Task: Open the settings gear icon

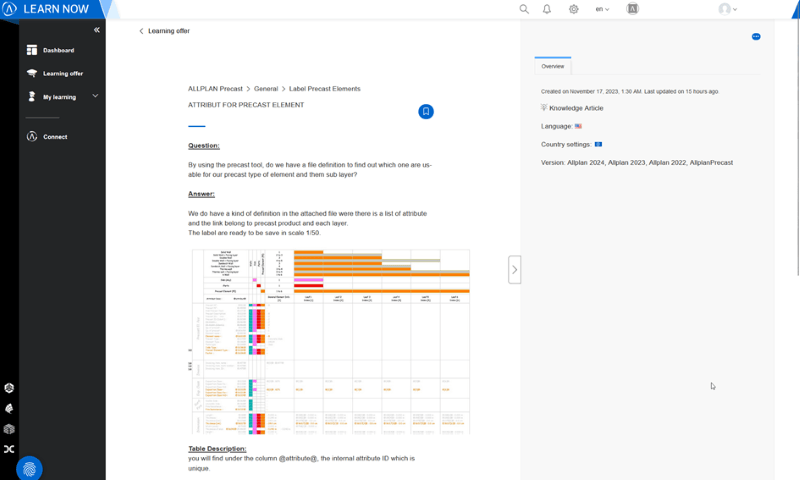Action: (x=573, y=9)
